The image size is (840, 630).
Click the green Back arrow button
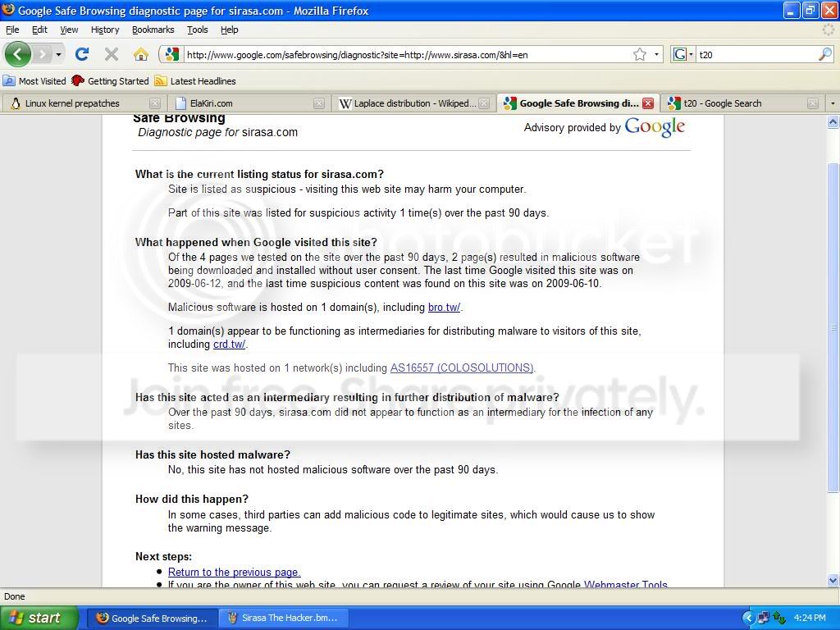point(17,54)
